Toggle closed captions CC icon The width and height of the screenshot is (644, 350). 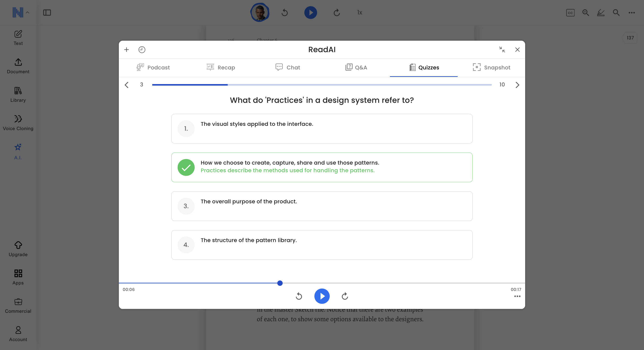coord(570,13)
